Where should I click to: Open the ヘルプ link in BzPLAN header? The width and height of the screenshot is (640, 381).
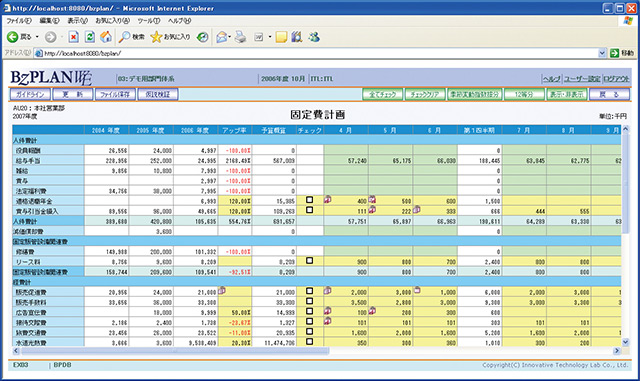click(551, 79)
